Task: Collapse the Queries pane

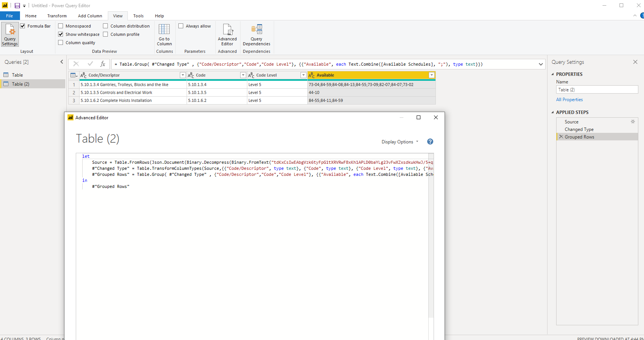Action: pos(62,62)
